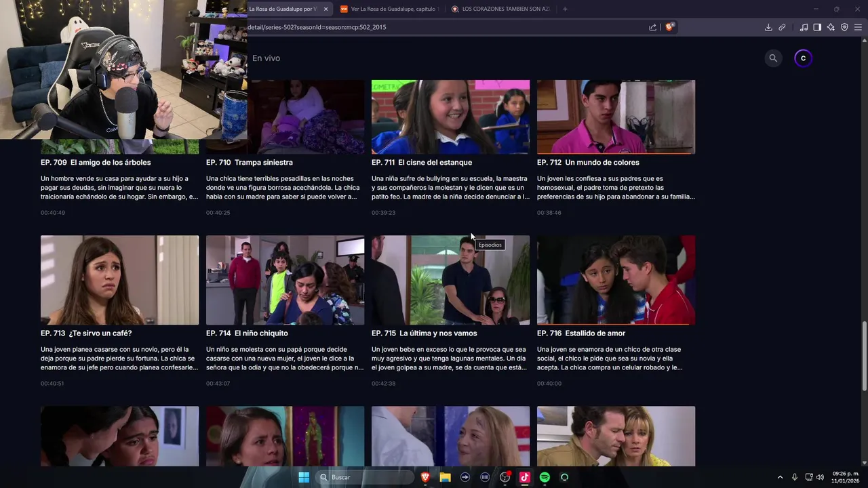This screenshot has height=488, width=868.
Task: Open the browser hamburger menu
Action: [858, 27]
